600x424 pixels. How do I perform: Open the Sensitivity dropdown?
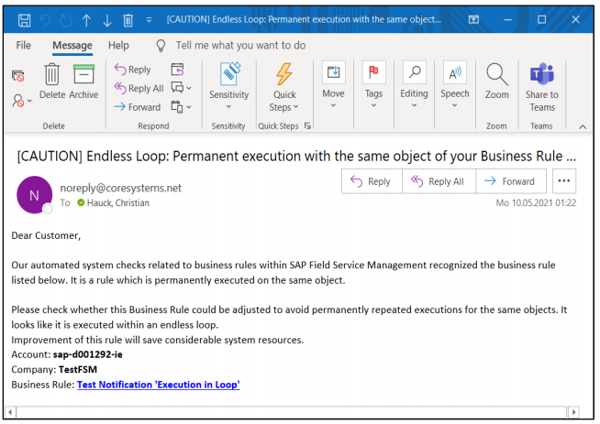click(x=229, y=86)
